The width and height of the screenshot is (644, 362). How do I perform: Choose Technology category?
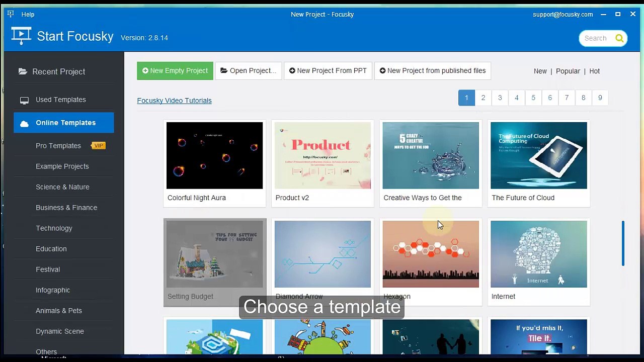point(54,228)
